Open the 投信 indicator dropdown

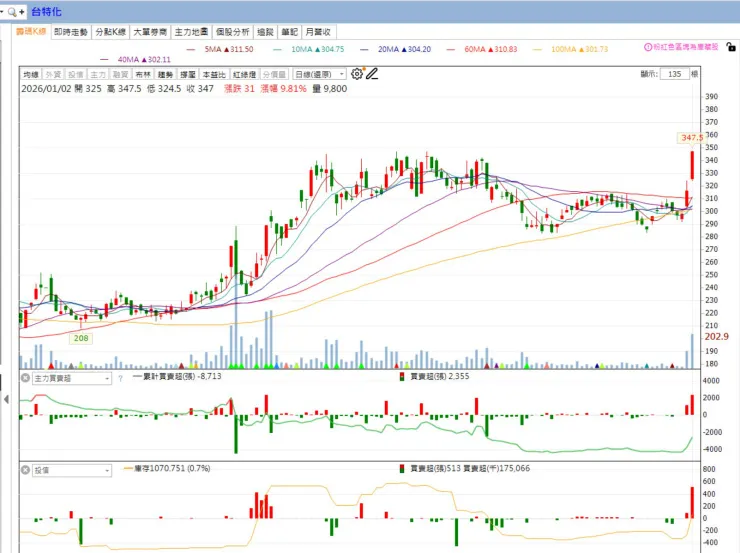point(72,470)
